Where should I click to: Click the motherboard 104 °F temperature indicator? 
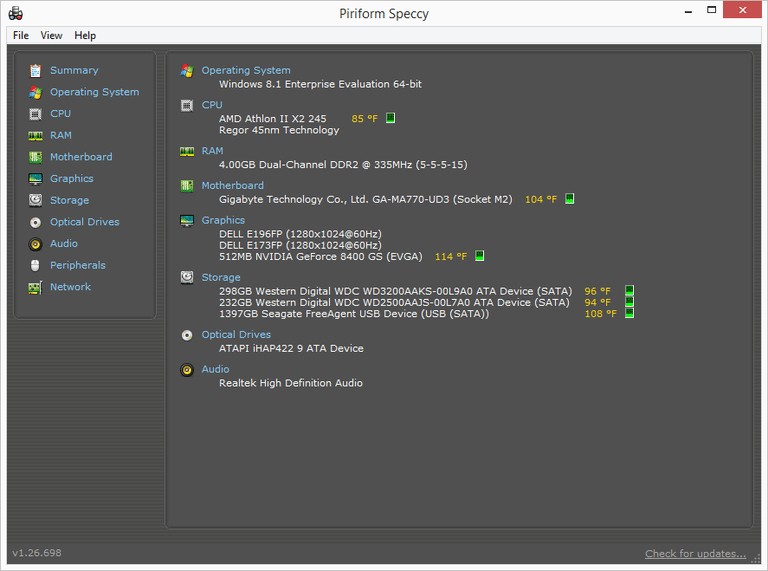(541, 199)
